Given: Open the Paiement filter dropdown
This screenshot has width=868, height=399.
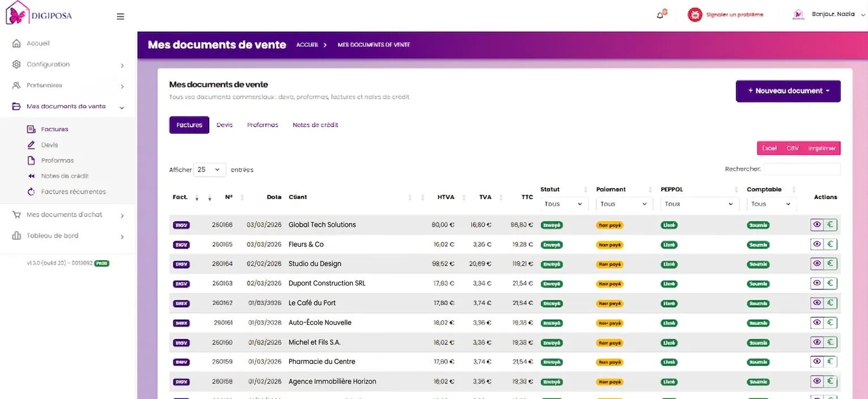Looking at the screenshot, I should 623,203.
